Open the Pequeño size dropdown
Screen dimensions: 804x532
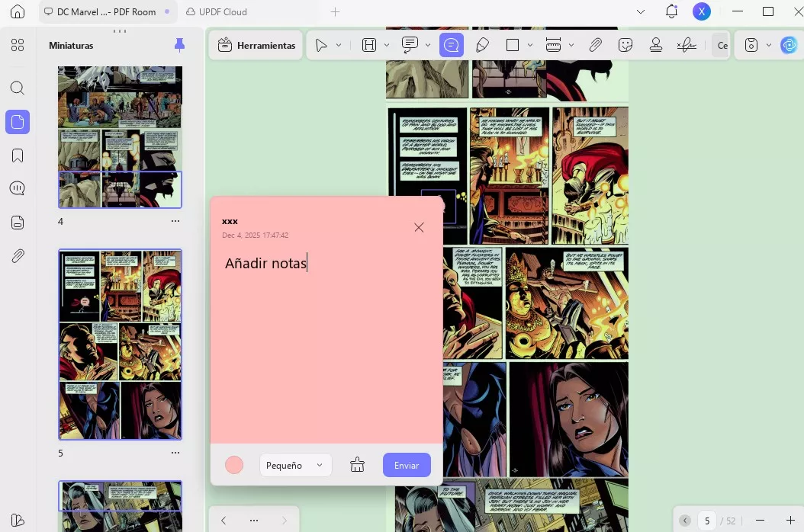click(295, 466)
